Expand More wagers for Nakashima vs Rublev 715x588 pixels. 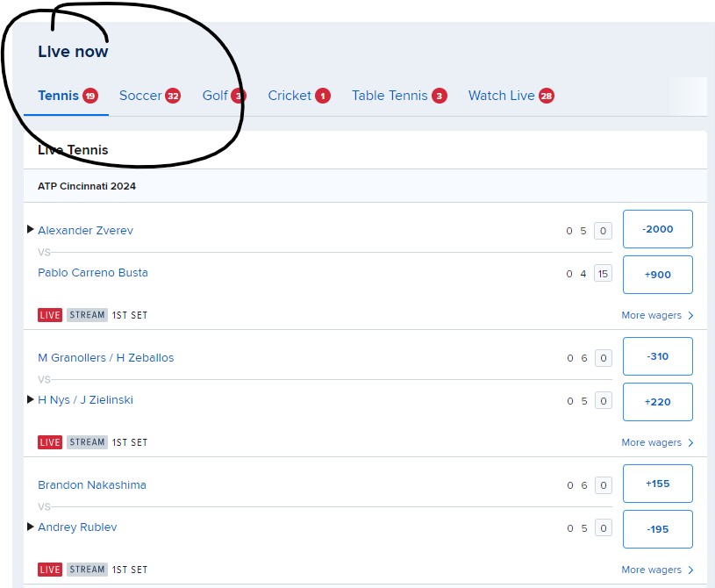pos(656,569)
